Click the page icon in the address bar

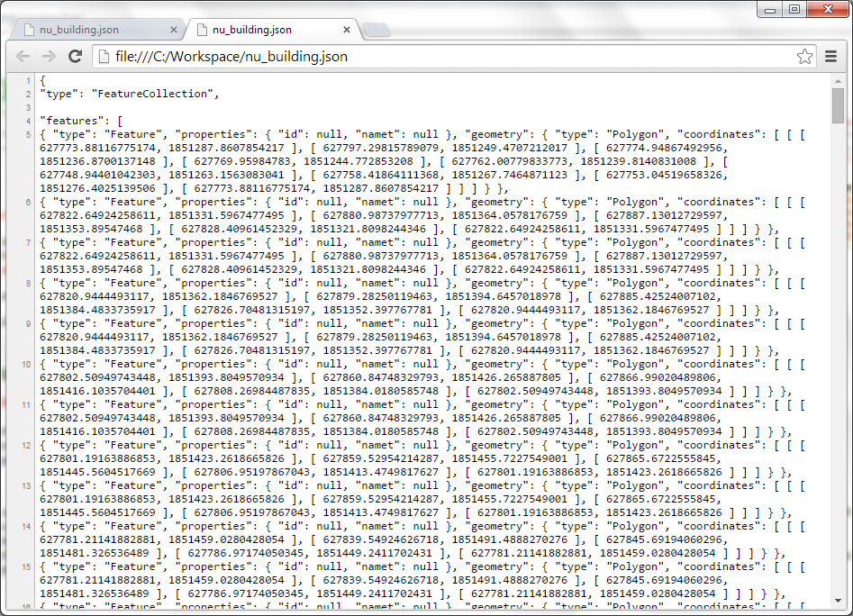pyautogui.click(x=104, y=56)
